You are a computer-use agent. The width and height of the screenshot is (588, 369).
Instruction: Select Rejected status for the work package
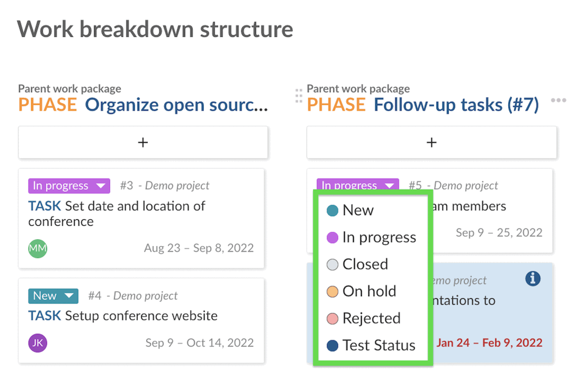[372, 318]
